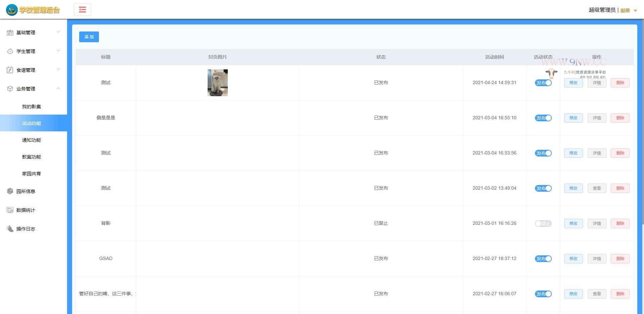Open 园所信息 via its cube icon
The width and height of the screenshot is (644, 314).
click(10, 191)
